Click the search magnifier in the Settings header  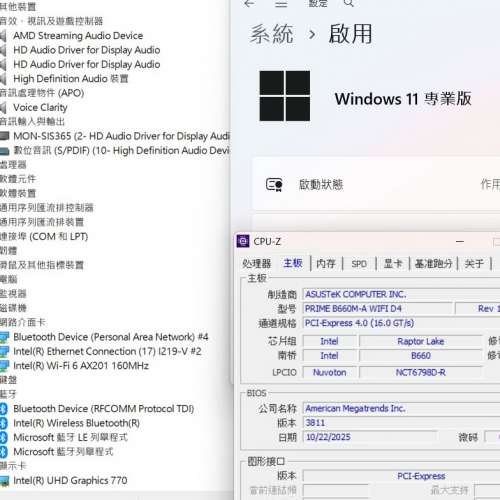(348, 3)
